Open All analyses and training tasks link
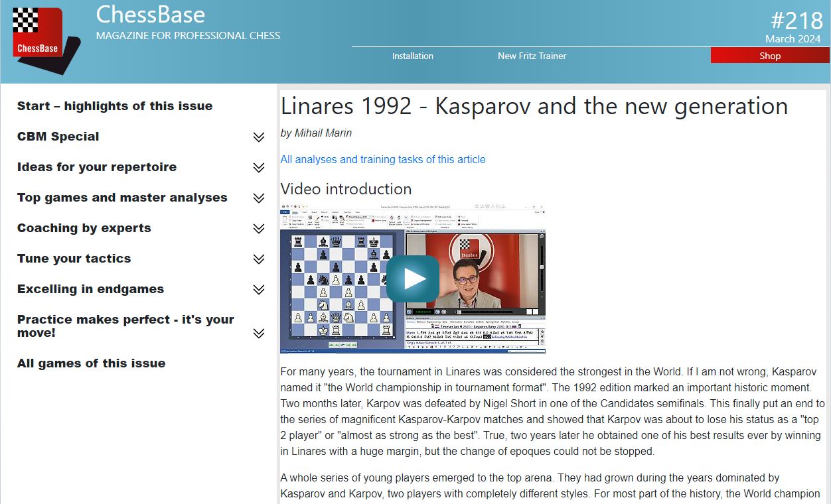This screenshot has height=504, width=831. [383, 159]
